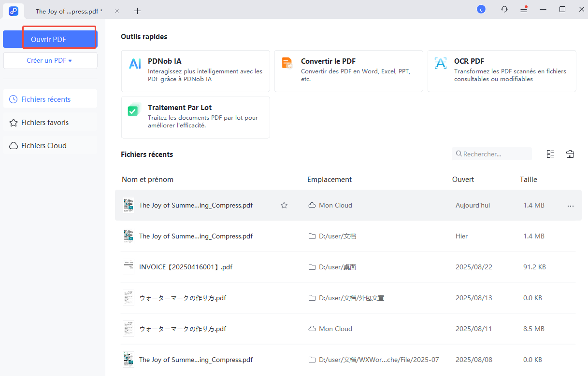
Task: Star the first Joy of Summer file
Action: [284, 205]
